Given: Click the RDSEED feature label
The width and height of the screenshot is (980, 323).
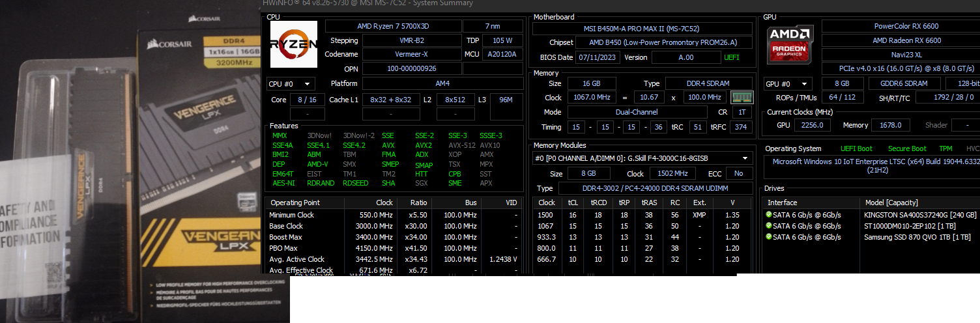Looking at the screenshot, I should tap(355, 183).
